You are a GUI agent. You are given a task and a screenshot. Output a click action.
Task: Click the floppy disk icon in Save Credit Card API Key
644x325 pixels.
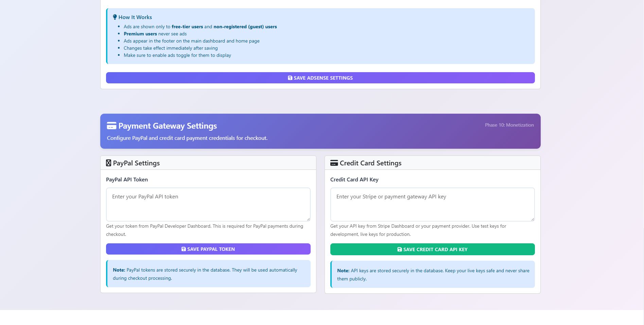click(x=400, y=249)
